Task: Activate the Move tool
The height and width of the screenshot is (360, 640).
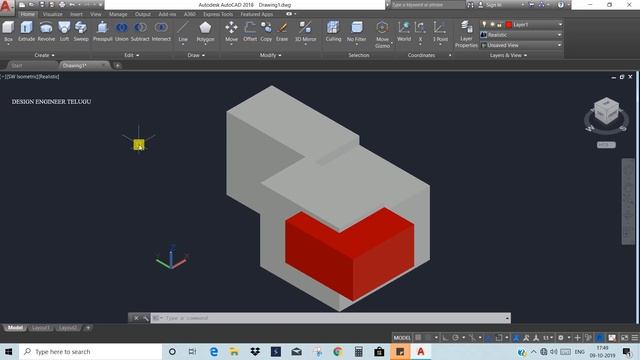Action: click(231, 32)
